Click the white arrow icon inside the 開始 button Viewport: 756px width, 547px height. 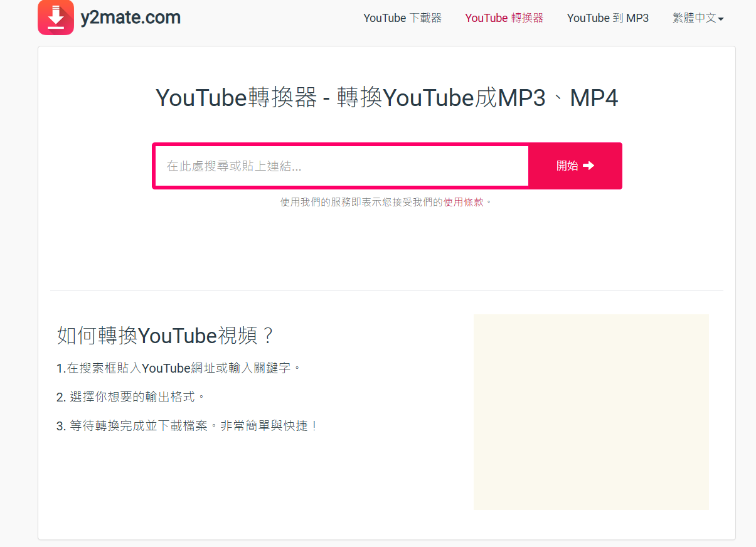[588, 166]
